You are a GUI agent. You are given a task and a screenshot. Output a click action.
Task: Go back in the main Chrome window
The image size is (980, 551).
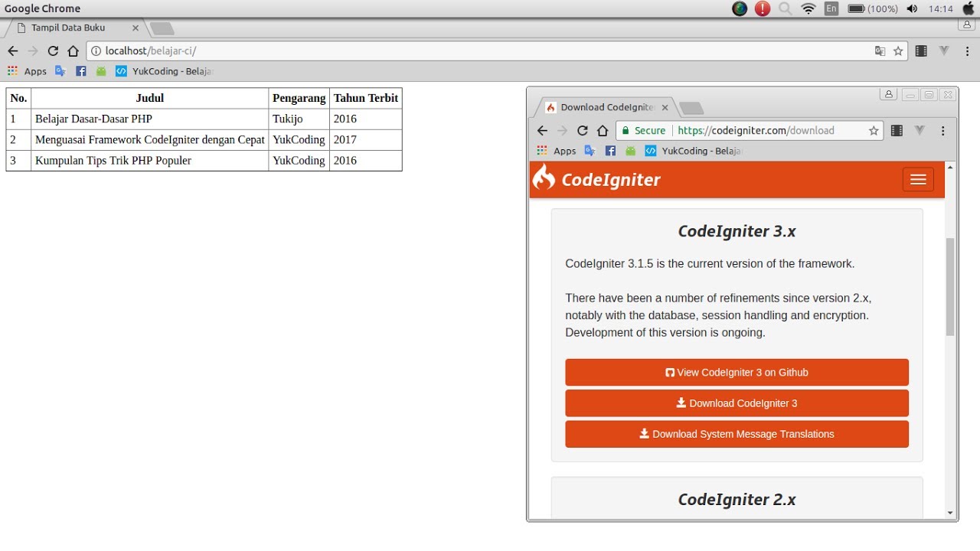point(12,51)
